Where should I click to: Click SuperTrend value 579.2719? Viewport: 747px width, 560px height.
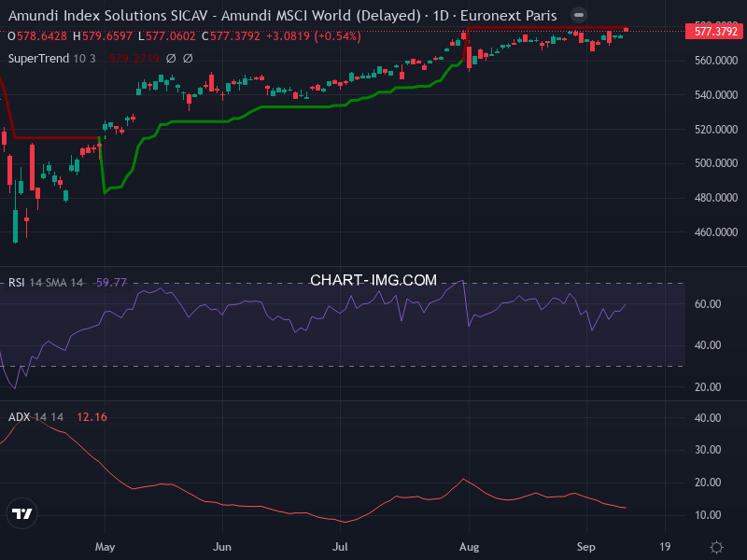(x=134, y=59)
